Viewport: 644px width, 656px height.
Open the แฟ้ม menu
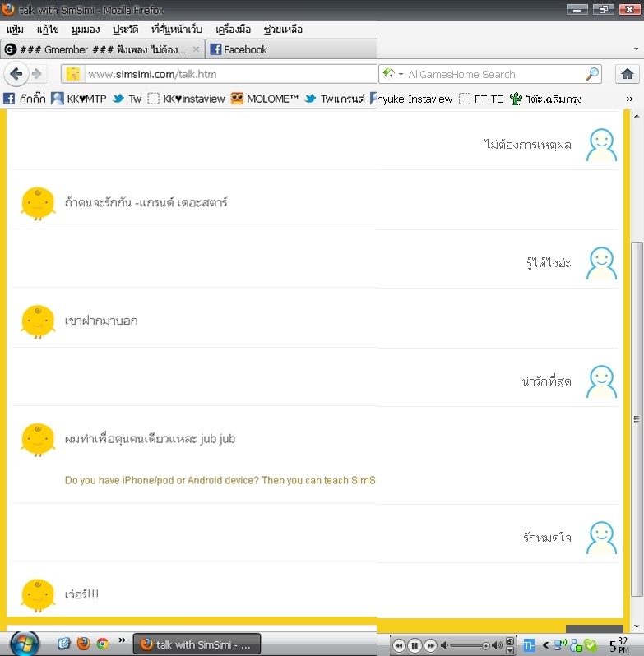tap(15, 30)
